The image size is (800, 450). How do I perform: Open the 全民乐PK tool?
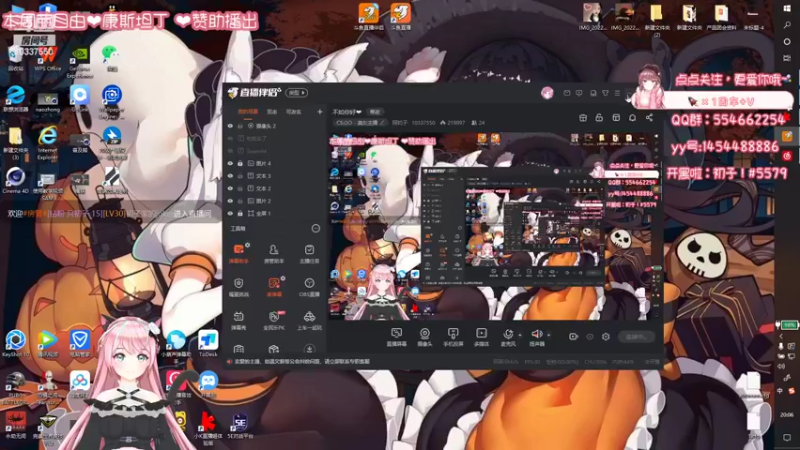(x=273, y=320)
